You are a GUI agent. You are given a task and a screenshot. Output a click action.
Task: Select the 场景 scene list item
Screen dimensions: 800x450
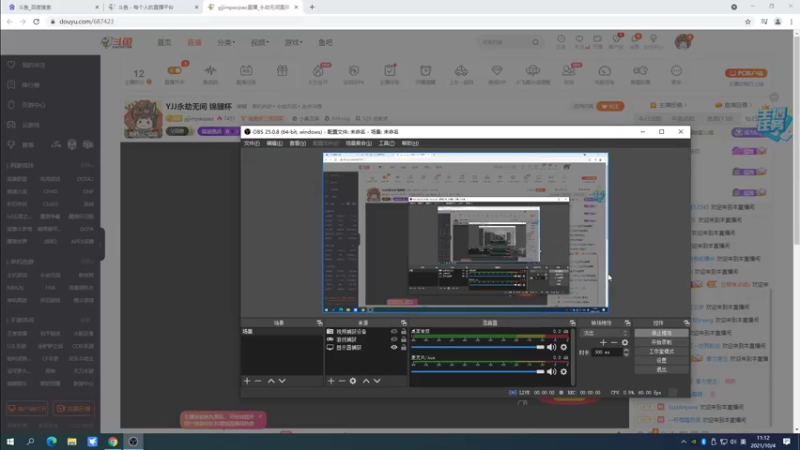(282, 332)
